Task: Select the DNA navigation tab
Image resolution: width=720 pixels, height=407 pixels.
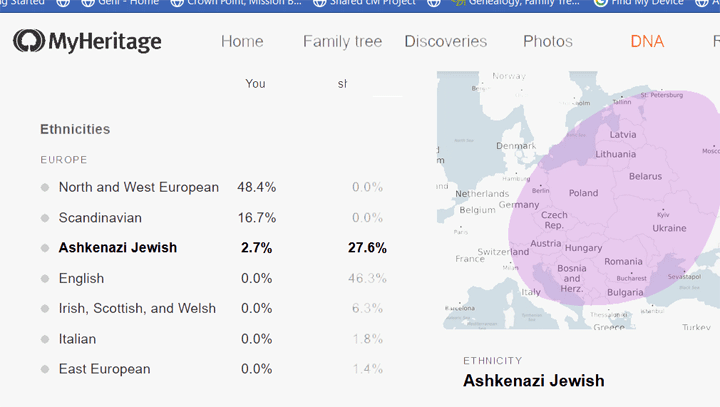Action: [647, 41]
